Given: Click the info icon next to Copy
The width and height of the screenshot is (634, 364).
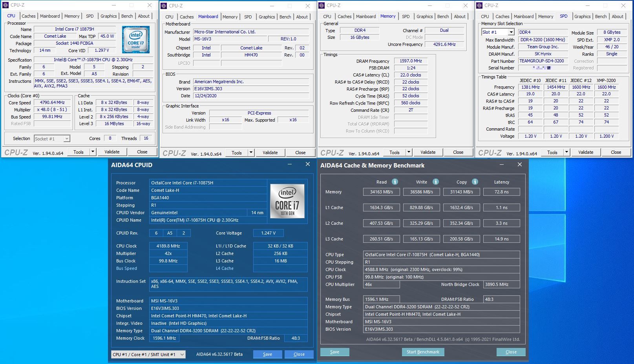Looking at the screenshot, I should pos(475,182).
